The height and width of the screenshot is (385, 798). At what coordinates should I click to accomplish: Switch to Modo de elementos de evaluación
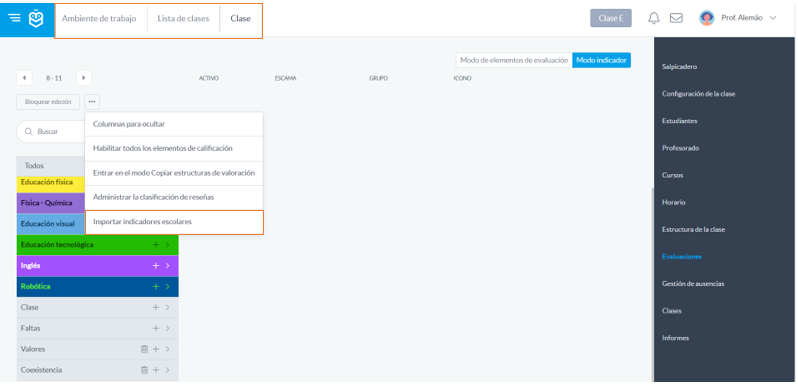(514, 60)
